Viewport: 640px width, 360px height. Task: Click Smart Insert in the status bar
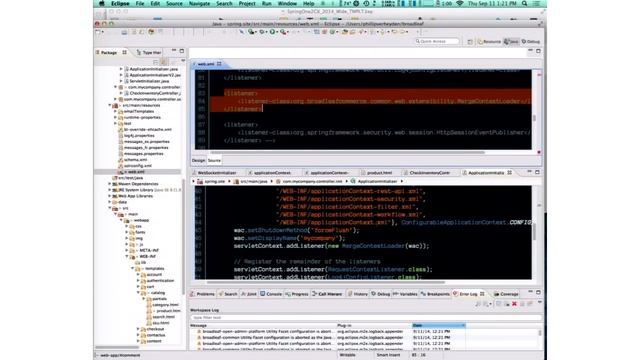388,355
